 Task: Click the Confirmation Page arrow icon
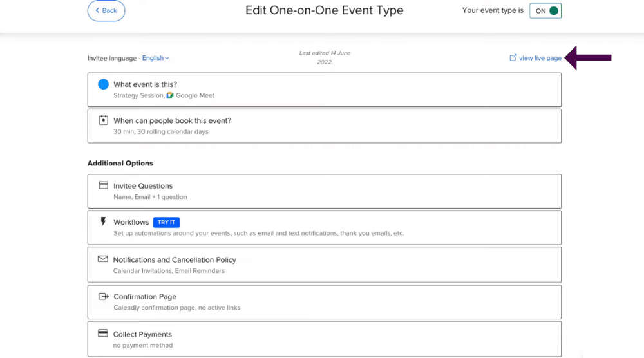(104, 296)
